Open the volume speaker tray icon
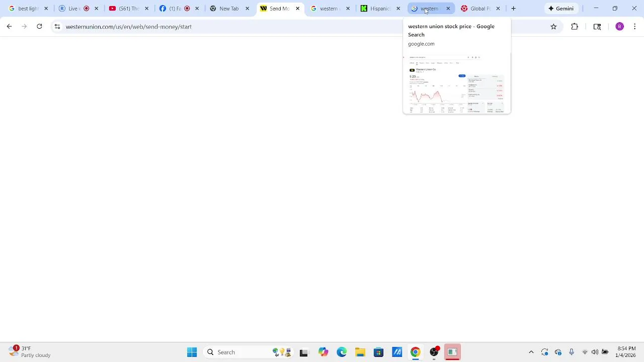The height and width of the screenshot is (362, 644). click(x=595, y=352)
